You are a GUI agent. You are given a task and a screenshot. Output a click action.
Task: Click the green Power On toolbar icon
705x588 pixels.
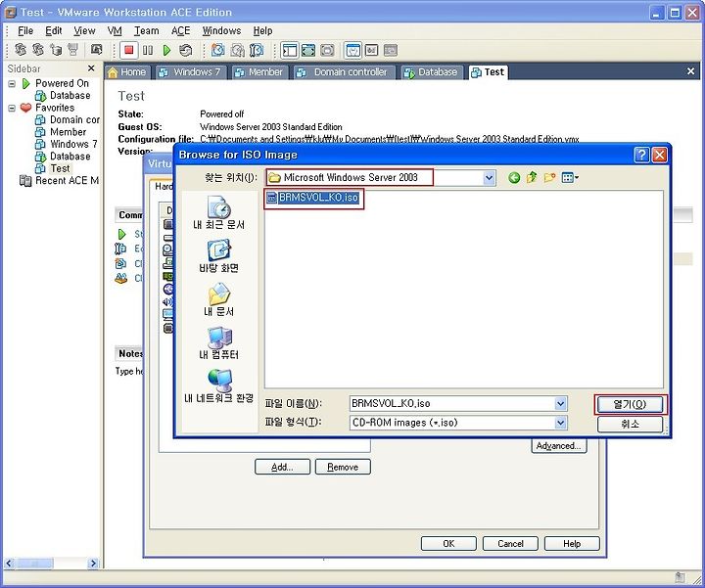click(166, 50)
